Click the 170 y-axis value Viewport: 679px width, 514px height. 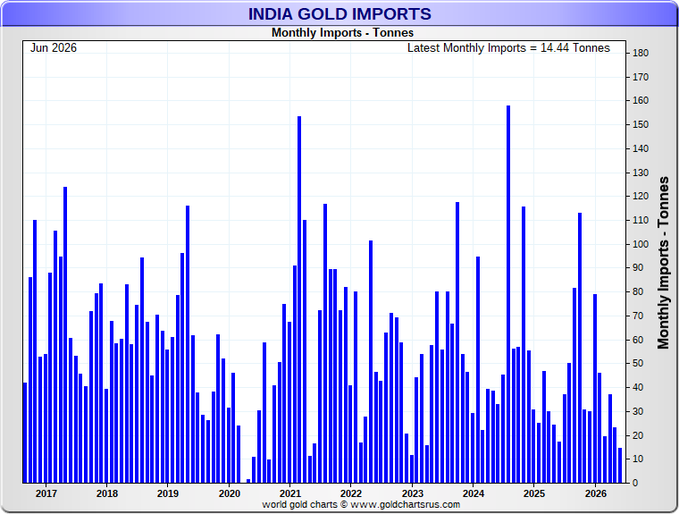pyautogui.click(x=640, y=77)
